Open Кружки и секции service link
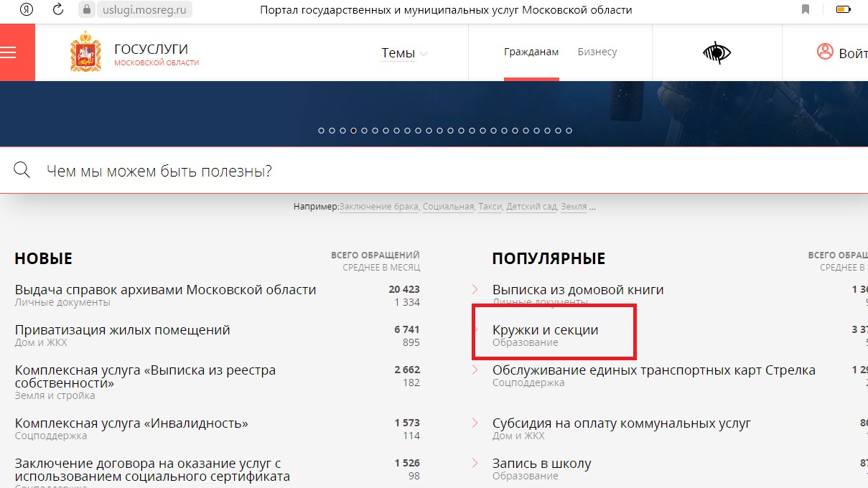Viewport: 868px width, 488px height. click(x=545, y=330)
